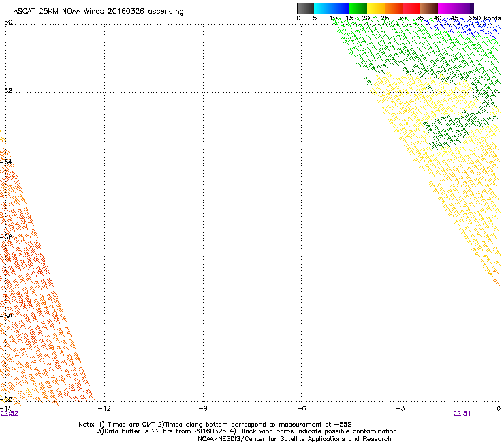Click the green 15-20 knots color segment
Screen dimensions: 504x443
[x=358, y=8]
